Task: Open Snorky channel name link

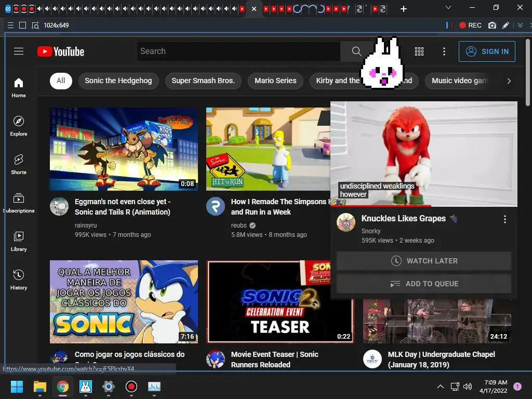Action: click(371, 231)
